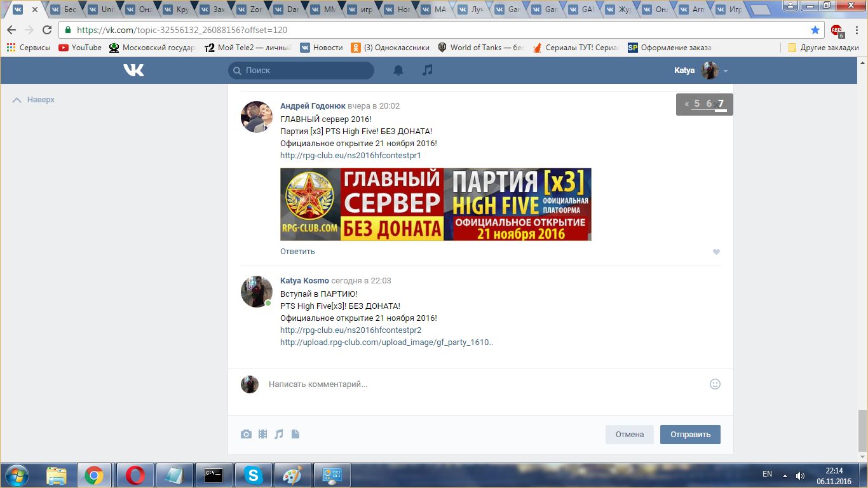Image resolution: width=868 pixels, height=488 pixels.
Task: Open Андрей Годонюк's avatar
Action: tap(257, 117)
